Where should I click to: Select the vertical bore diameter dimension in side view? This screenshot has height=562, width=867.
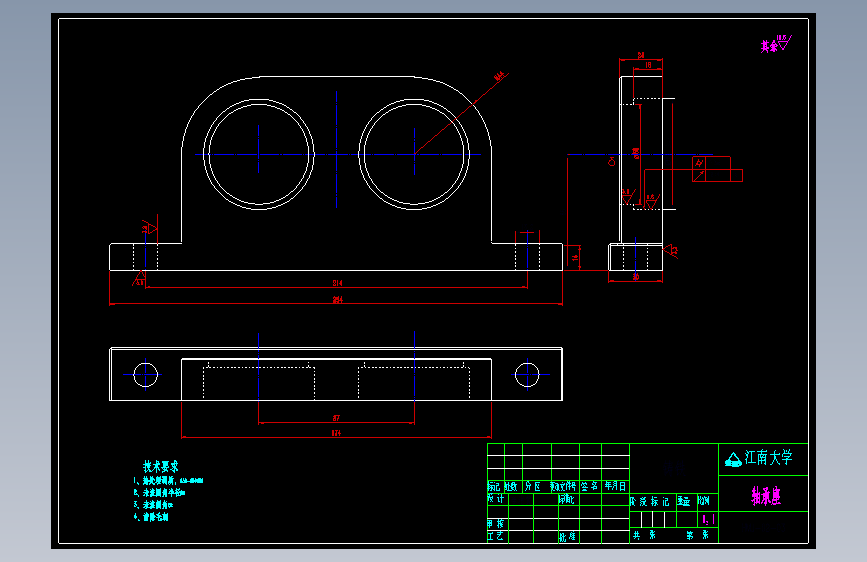(636, 154)
